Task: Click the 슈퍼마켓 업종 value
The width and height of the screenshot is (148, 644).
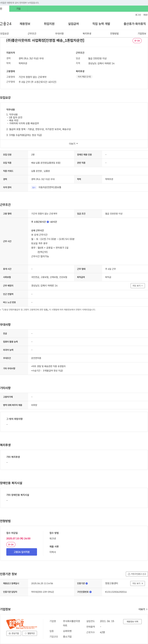Action: click(x=67, y=631)
